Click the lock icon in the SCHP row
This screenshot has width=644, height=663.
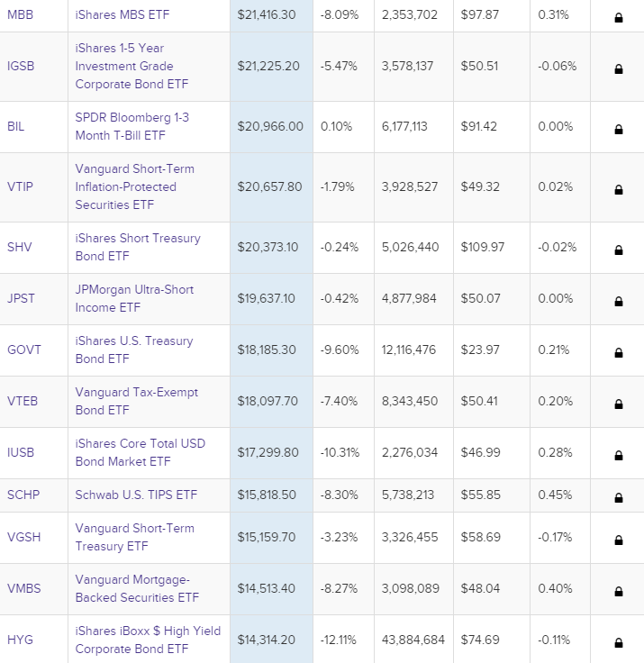(x=618, y=498)
